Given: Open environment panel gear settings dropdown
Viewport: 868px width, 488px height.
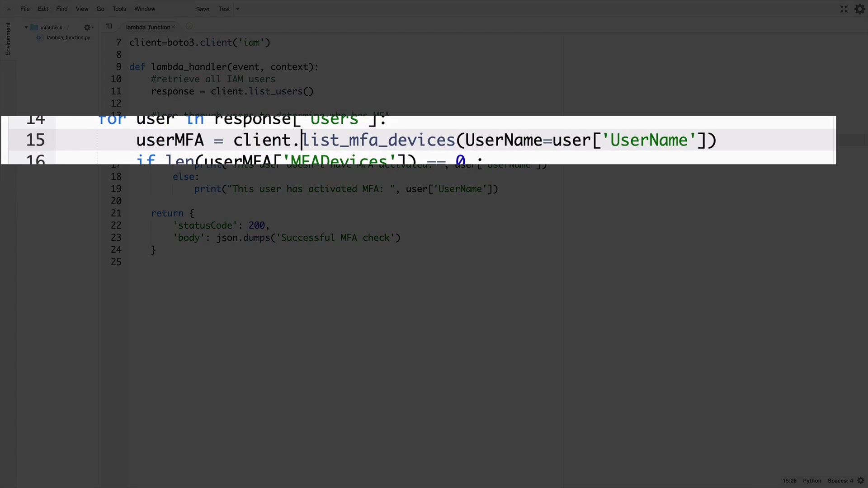Looking at the screenshot, I should tap(88, 28).
